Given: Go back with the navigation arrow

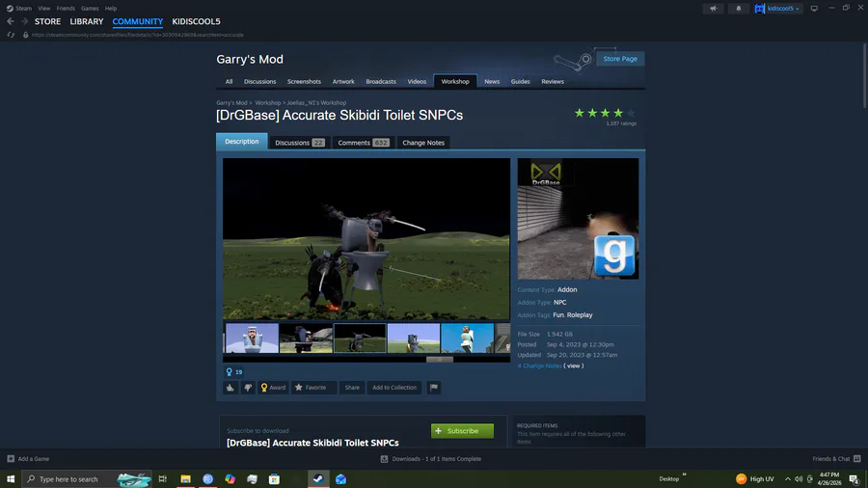Looking at the screenshot, I should [x=11, y=21].
